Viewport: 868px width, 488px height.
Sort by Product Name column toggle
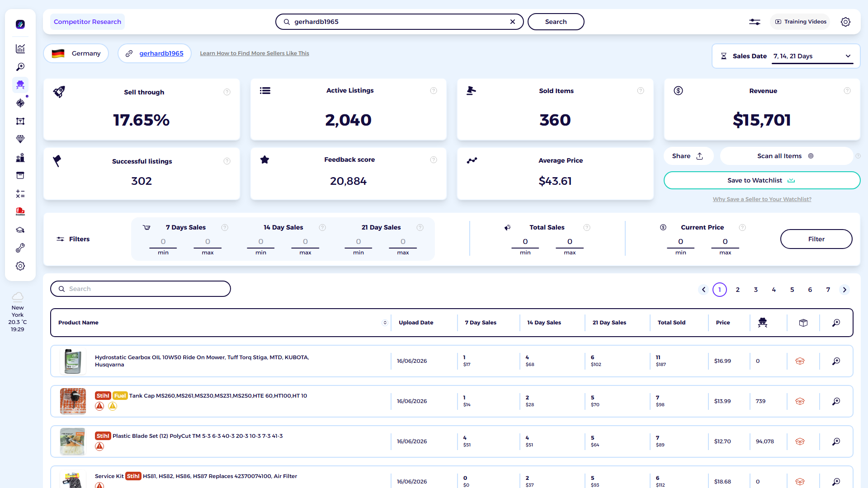pos(385,323)
